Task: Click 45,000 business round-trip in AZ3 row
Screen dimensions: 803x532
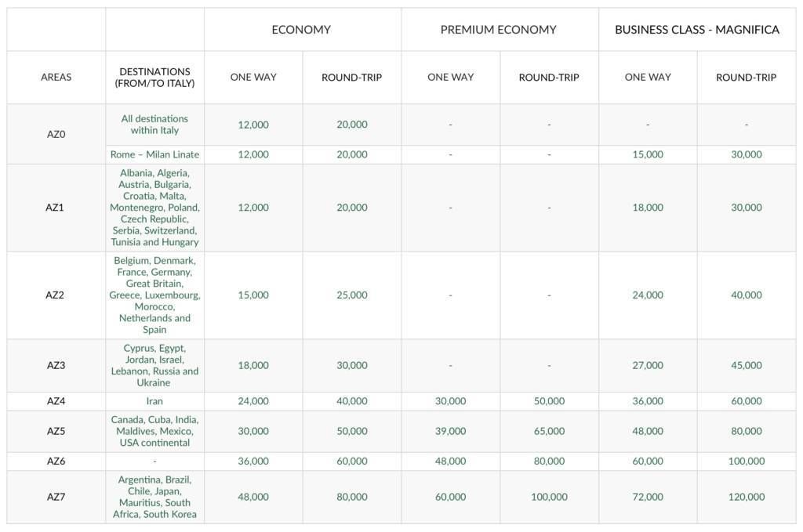Action: (747, 365)
